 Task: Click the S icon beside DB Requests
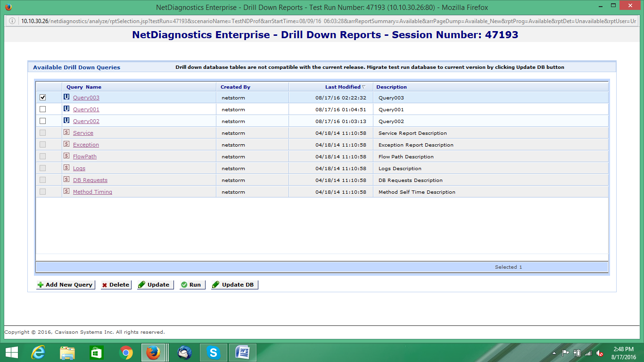[66, 180]
